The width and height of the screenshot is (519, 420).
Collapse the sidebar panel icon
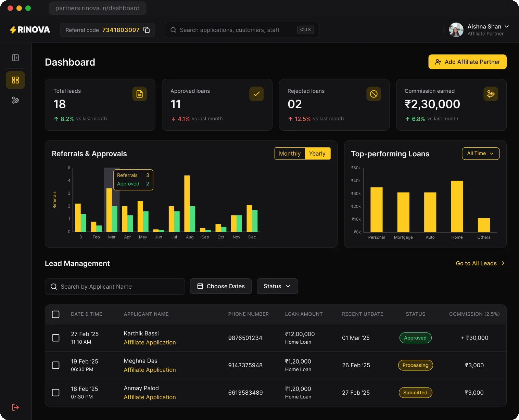point(15,58)
